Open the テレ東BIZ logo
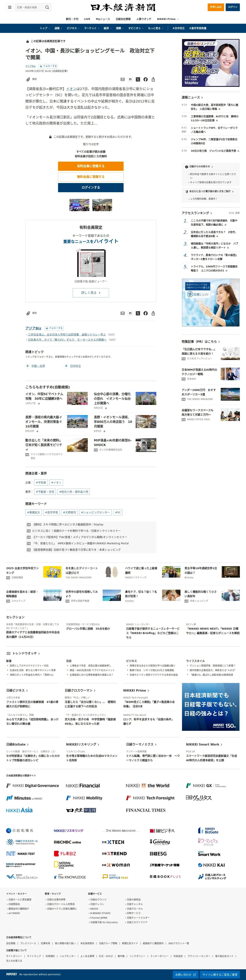The width and height of the screenshot is (246, 980). [x=65, y=854]
